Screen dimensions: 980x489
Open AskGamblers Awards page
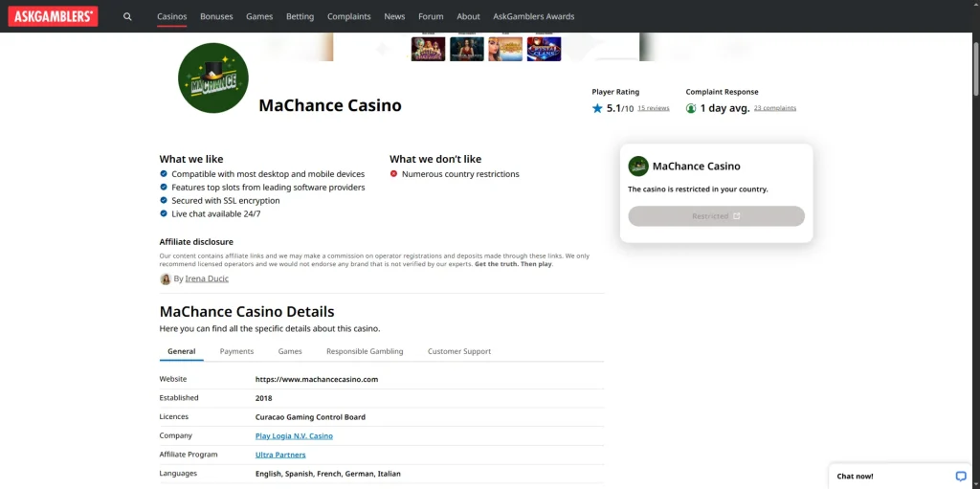pyautogui.click(x=534, y=17)
